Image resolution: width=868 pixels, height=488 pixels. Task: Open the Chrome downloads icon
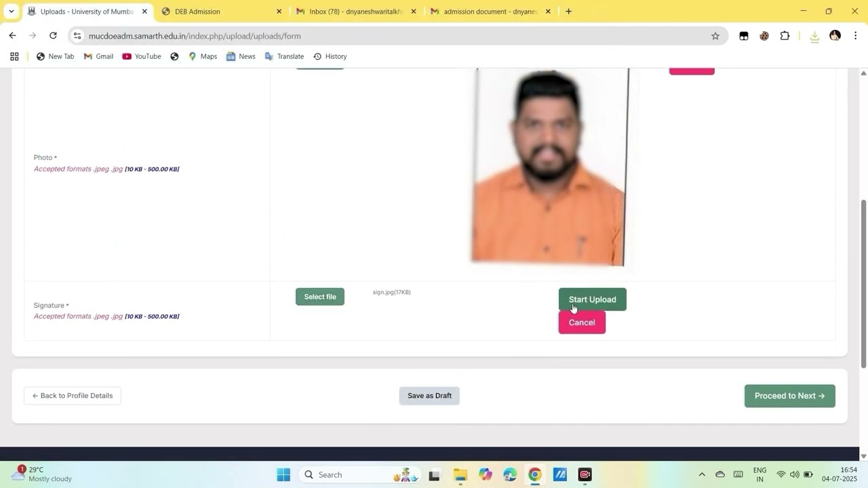click(x=814, y=36)
